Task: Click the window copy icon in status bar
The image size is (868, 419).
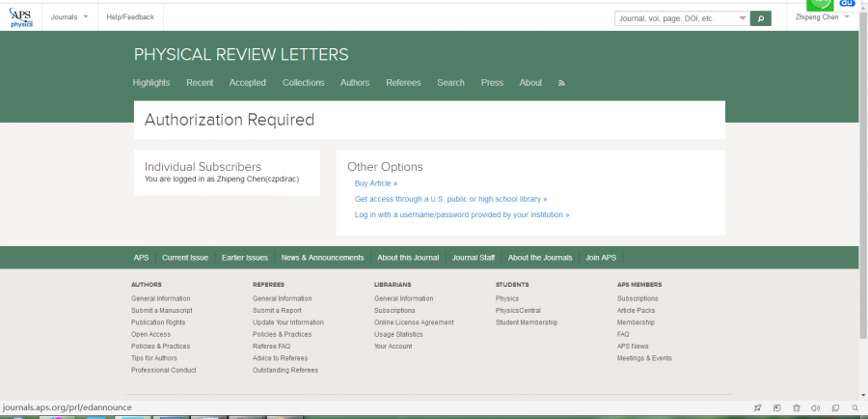Action: coord(835,408)
